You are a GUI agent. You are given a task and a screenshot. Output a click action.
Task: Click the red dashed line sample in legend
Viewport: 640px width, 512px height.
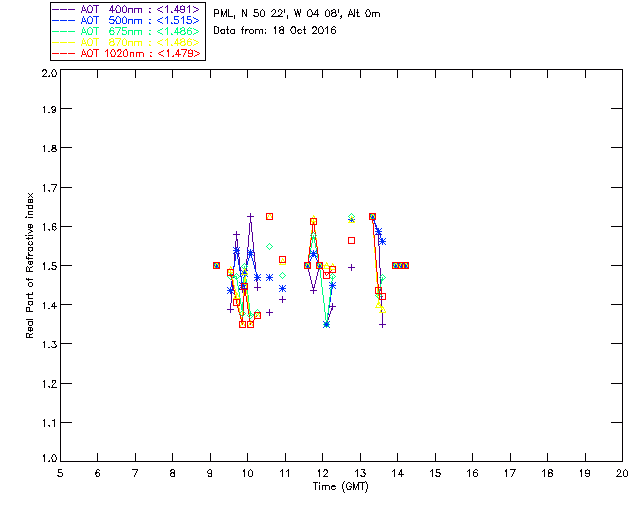click(64, 53)
